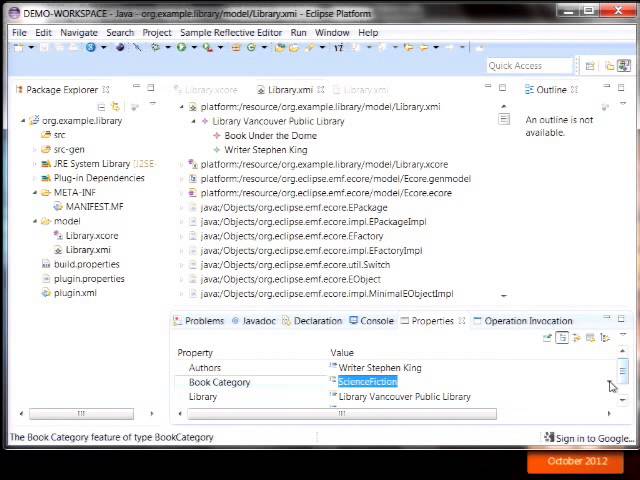The height and width of the screenshot is (480, 640).
Task: Click the Properties vertical scrollbar thumb
Action: [x=622, y=371]
